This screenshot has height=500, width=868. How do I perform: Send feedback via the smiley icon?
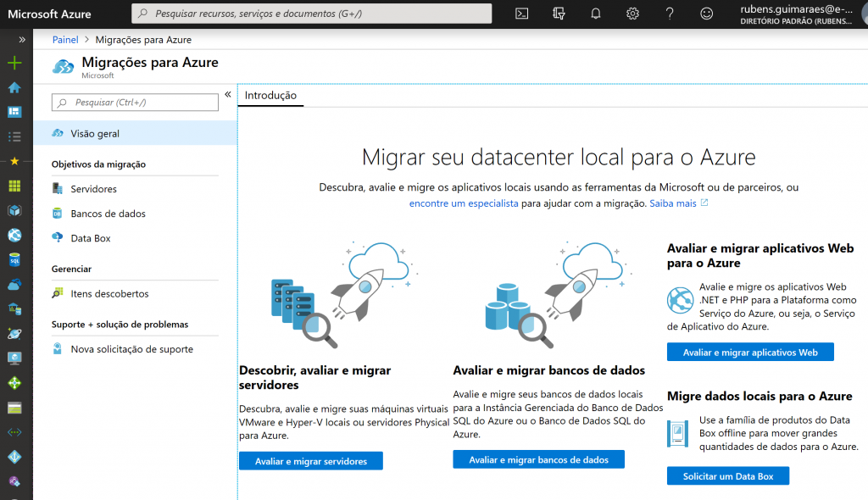tap(707, 14)
